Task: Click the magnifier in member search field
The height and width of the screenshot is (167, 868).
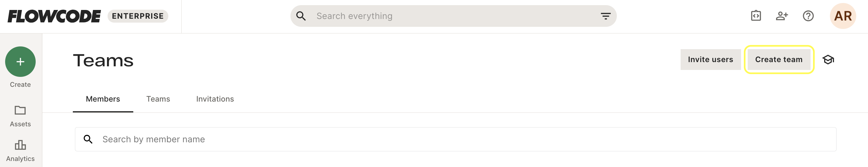Action: 88,139
